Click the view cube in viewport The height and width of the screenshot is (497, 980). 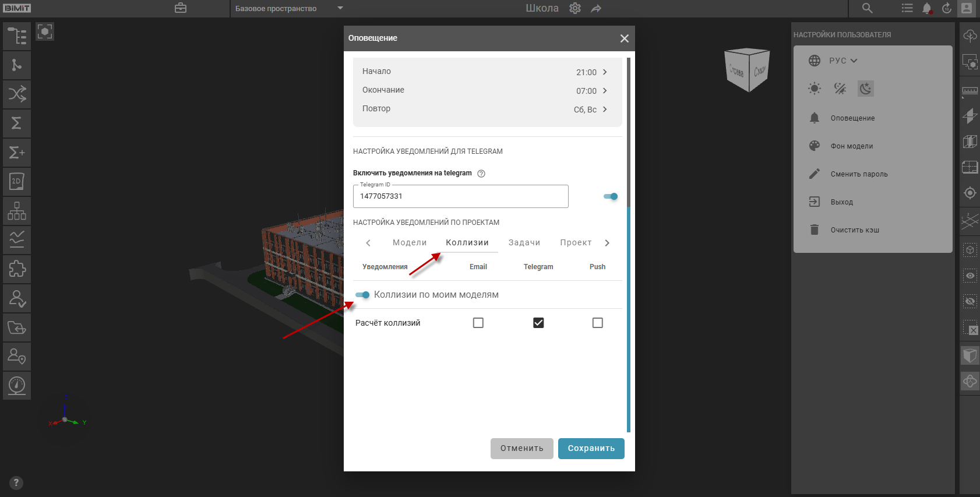tap(747, 70)
